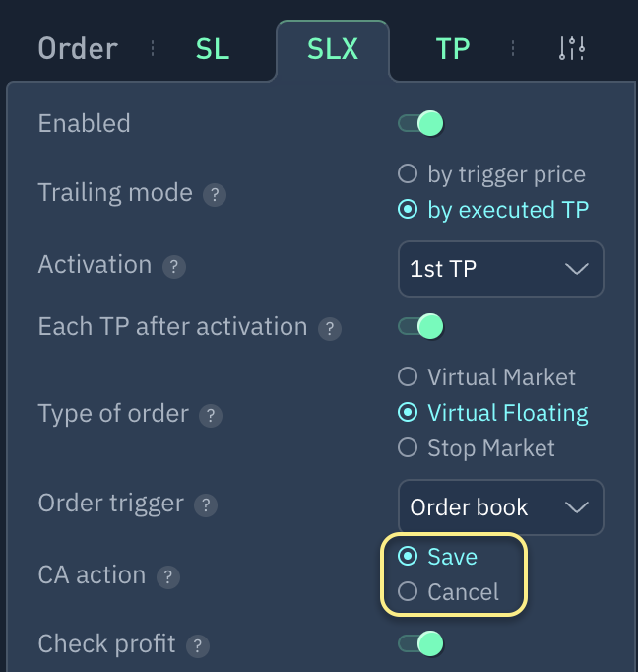Toggle Each TP after activation switch
The height and width of the screenshot is (672, 638).
420,326
